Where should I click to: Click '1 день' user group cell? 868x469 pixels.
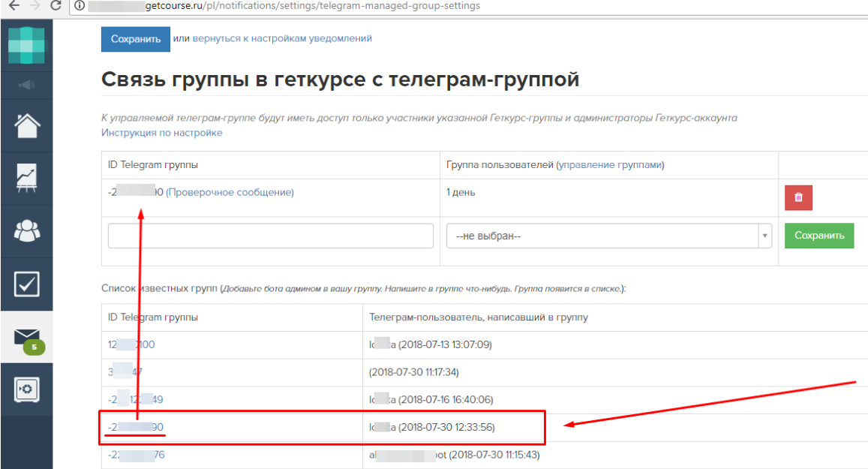click(461, 192)
